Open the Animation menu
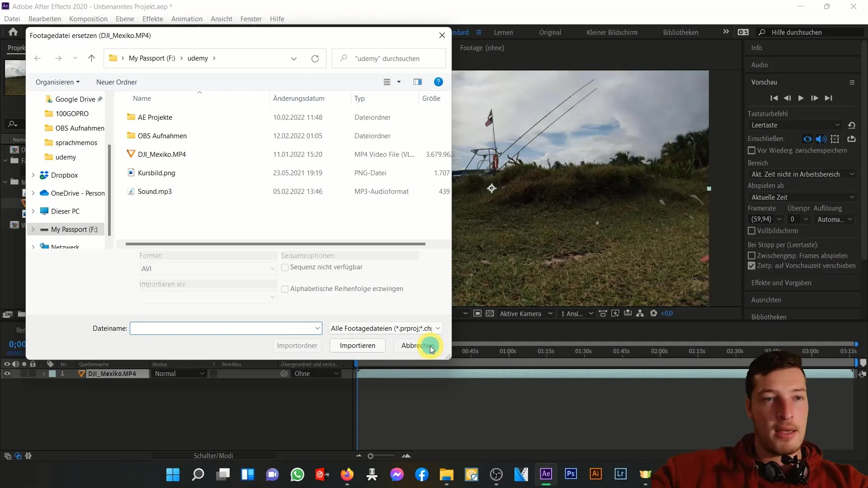The image size is (868, 488). (187, 19)
